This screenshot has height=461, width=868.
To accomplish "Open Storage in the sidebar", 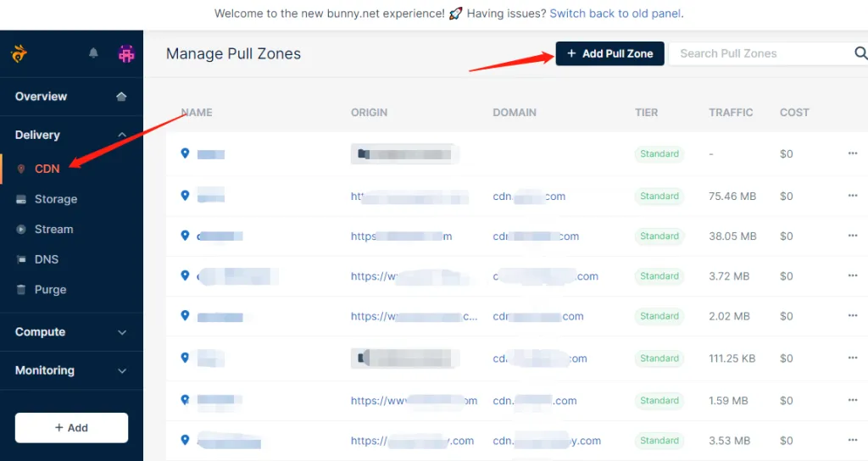I will 55,199.
